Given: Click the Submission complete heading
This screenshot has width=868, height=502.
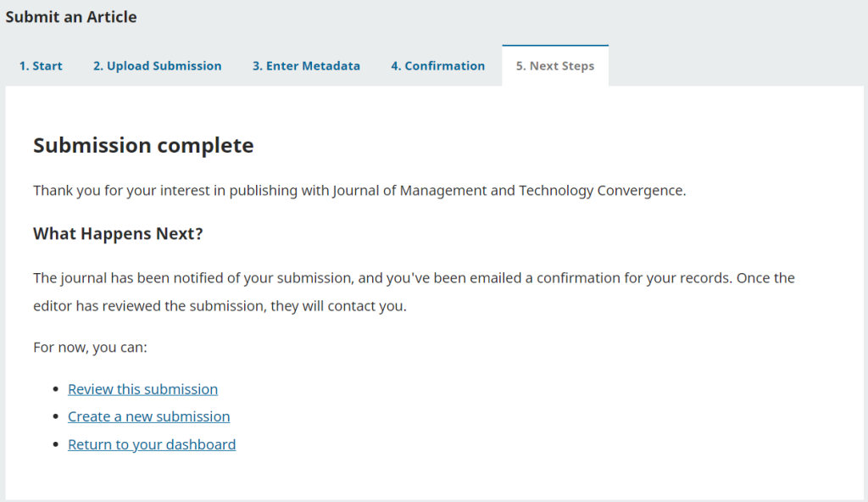Looking at the screenshot, I should pyautogui.click(x=143, y=145).
